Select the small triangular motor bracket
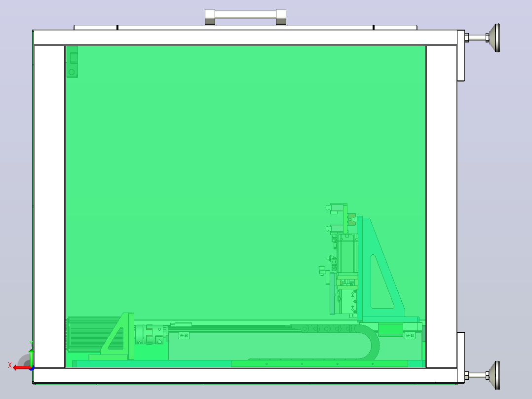The width and height of the screenshot is (532, 399). tap(118, 336)
